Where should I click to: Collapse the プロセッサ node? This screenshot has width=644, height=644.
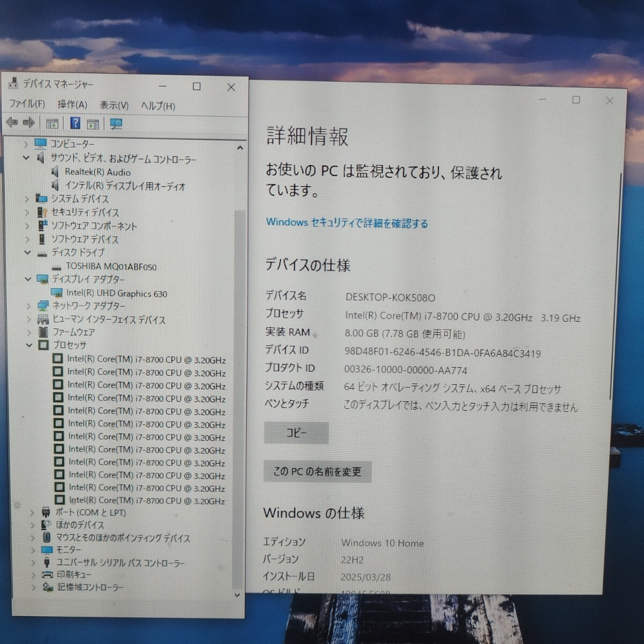tap(29, 345)
